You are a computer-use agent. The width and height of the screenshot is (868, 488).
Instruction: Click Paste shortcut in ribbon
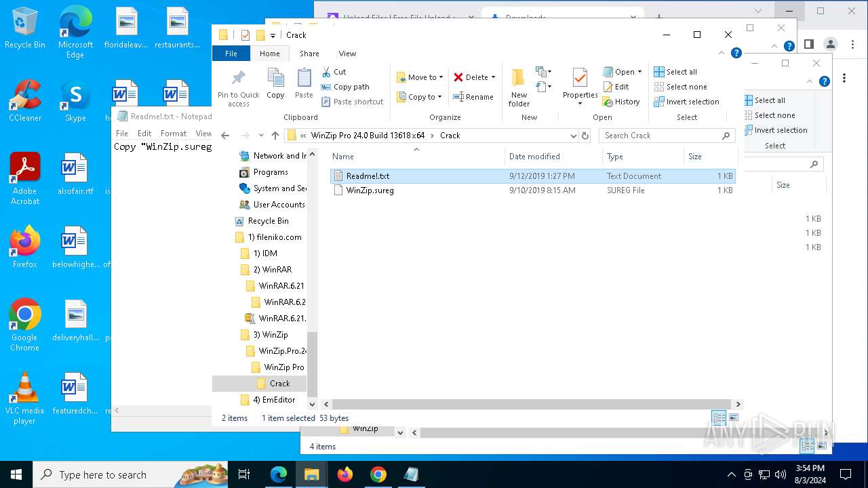click(352, 102)
